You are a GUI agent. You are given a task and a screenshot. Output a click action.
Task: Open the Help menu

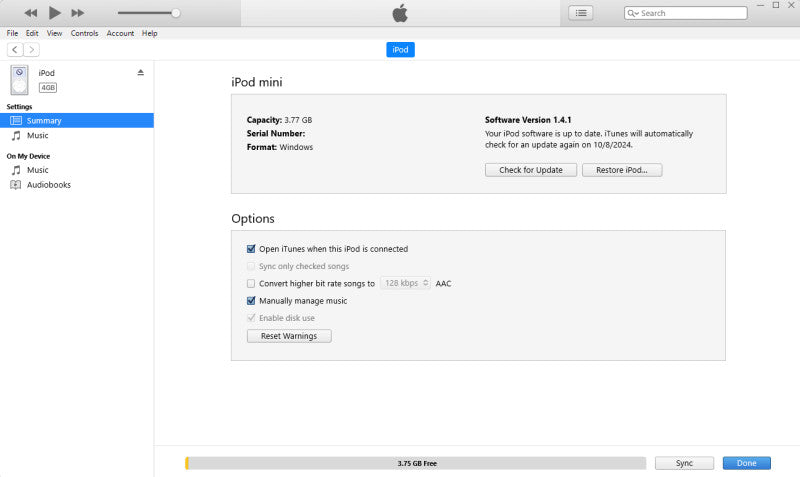(x=149, y=33)
